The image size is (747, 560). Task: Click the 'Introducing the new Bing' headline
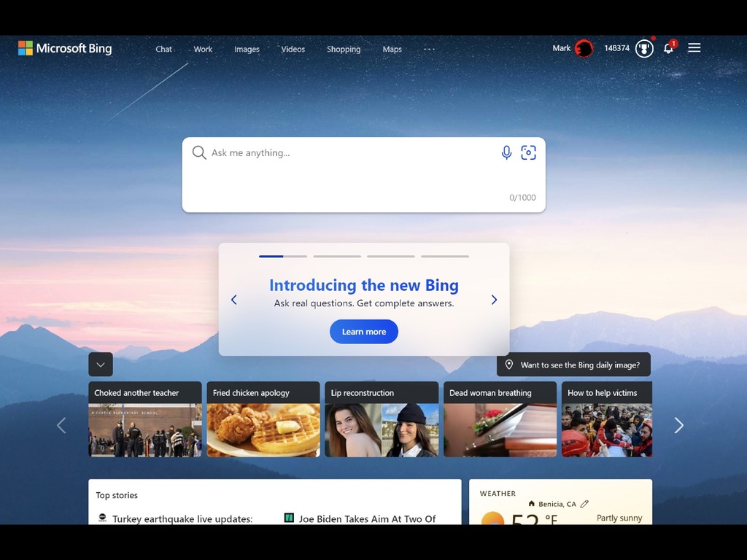(x=364, y=285)
